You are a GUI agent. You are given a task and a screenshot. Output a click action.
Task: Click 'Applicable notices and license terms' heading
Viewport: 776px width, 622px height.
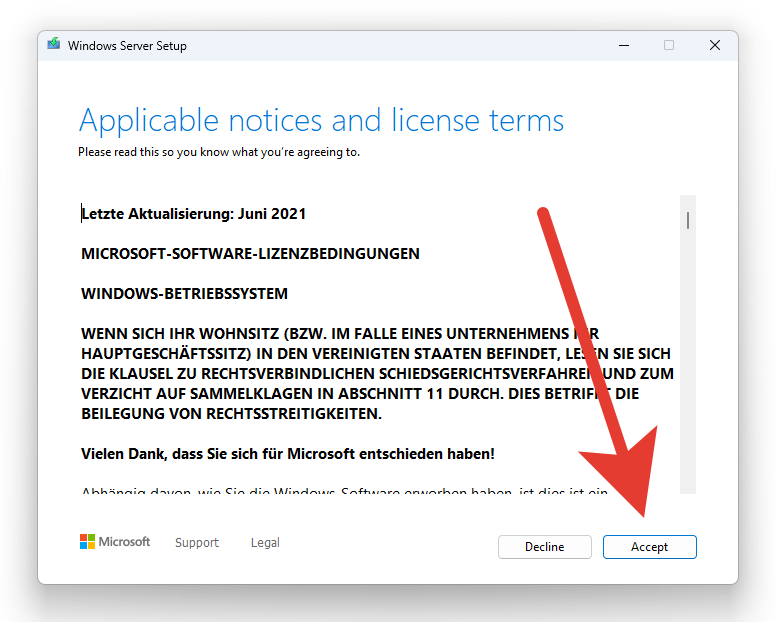321,121
